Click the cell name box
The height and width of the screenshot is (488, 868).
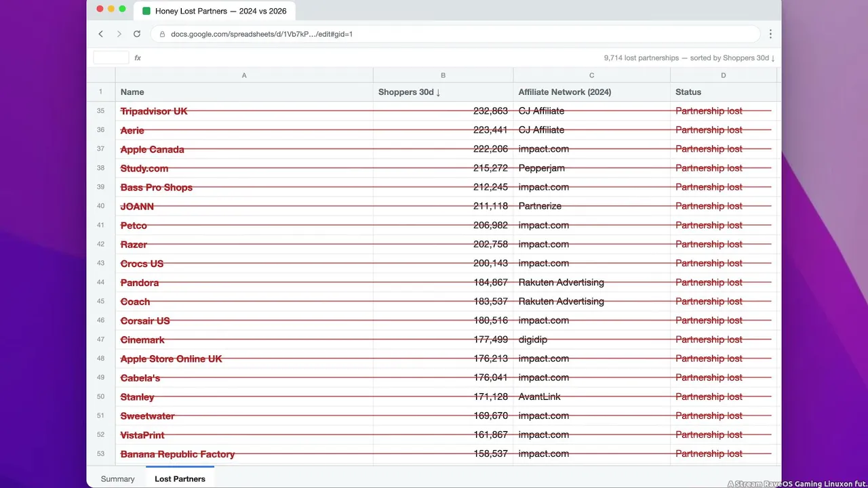click(x=111, y=58)
